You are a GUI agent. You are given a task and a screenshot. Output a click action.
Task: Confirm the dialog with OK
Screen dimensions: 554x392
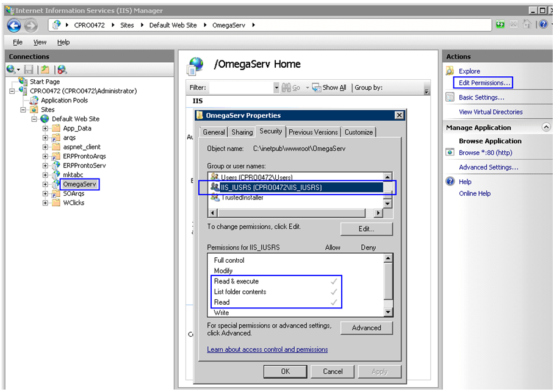286,371
